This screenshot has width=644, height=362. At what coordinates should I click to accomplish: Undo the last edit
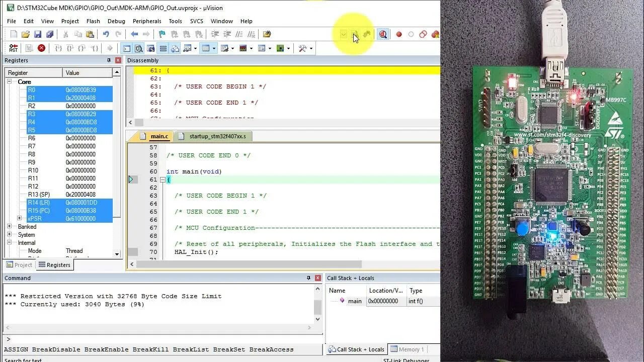click(x=106, y=34)
